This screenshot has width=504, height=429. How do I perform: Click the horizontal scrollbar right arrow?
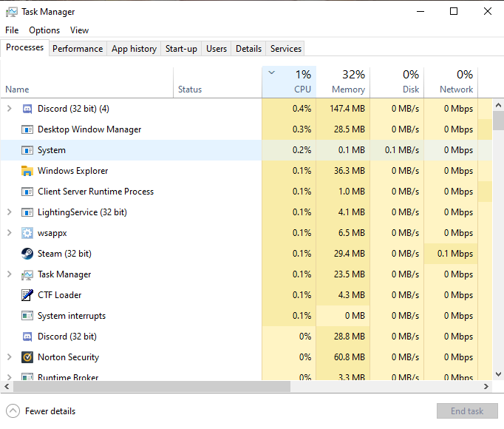pos(486,386)
